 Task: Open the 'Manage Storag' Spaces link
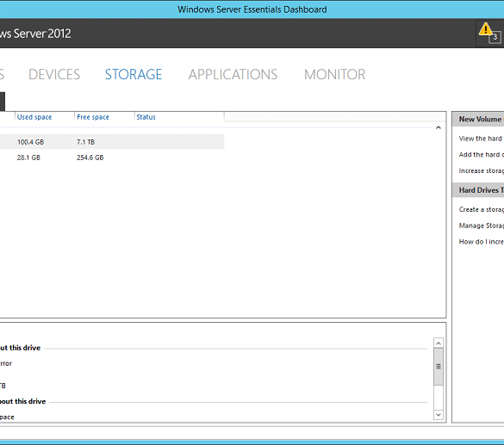[x=482, y=226]
